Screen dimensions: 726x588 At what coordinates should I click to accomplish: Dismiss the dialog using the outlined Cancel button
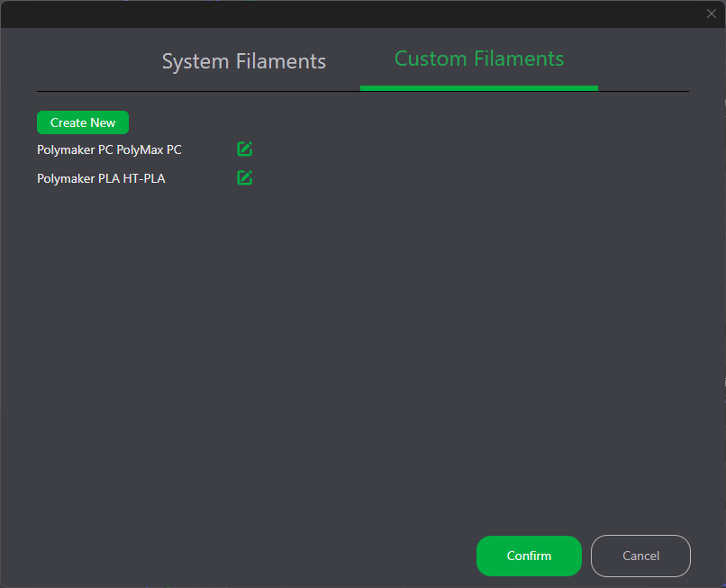[640, 556]
